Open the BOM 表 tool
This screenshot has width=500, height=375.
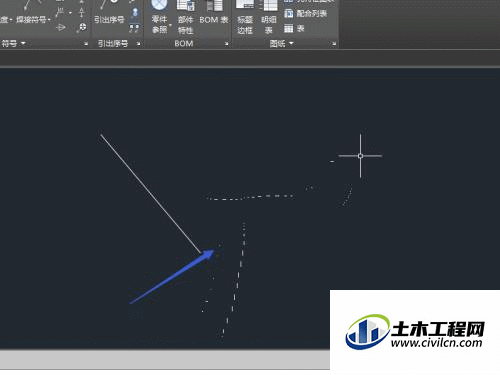[214, 13]
